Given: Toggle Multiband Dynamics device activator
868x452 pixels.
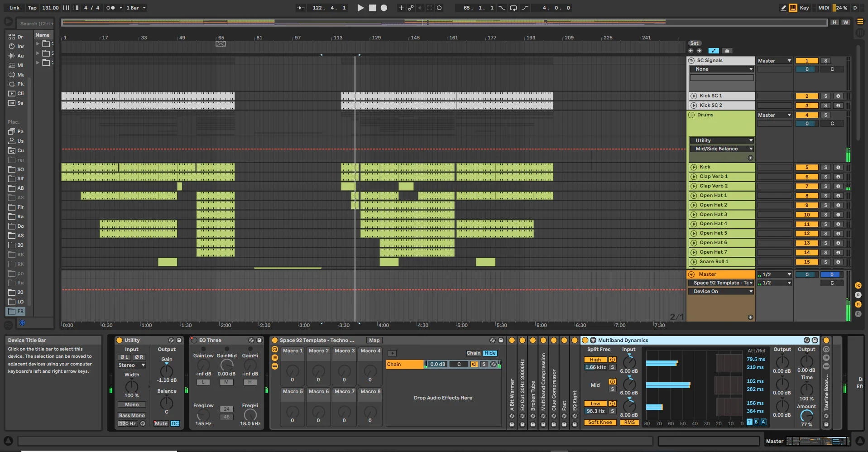Looking at the screenshot, I should tap(585, 340).
